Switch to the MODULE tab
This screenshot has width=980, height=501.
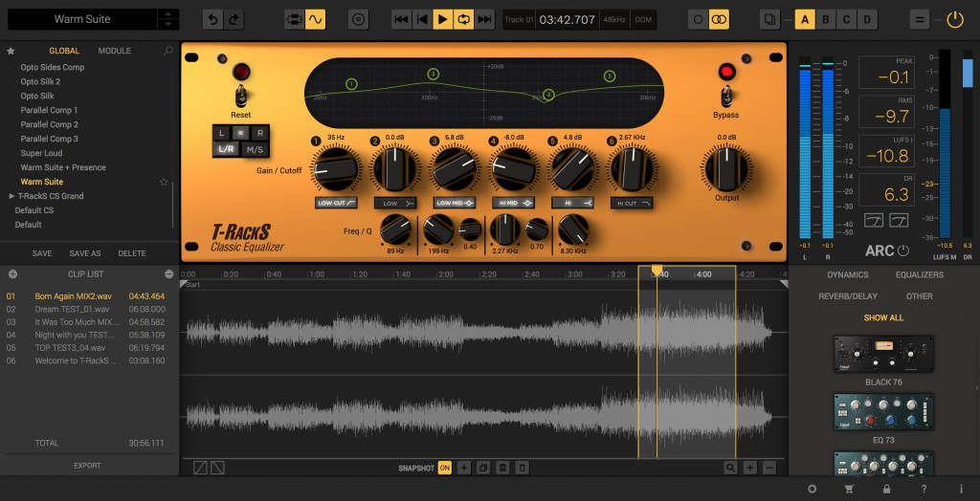click(115, 51)
